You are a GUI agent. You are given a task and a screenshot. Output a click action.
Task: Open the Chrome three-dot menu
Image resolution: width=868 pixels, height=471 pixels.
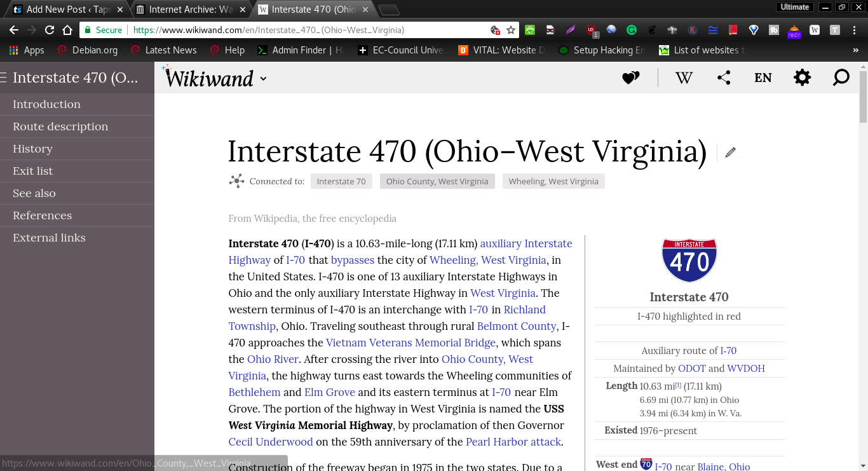tap(855, 30)
